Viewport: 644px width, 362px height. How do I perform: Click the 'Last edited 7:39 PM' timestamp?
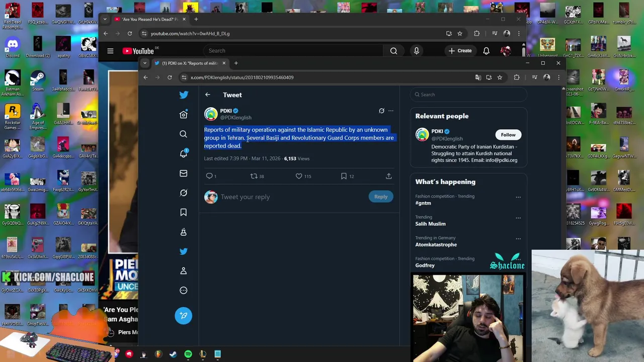pos(242,158)
